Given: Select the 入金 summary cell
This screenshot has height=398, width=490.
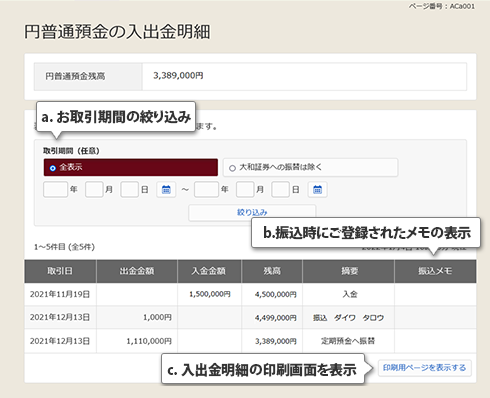Looking at the screenshot, I should (349, 294).
